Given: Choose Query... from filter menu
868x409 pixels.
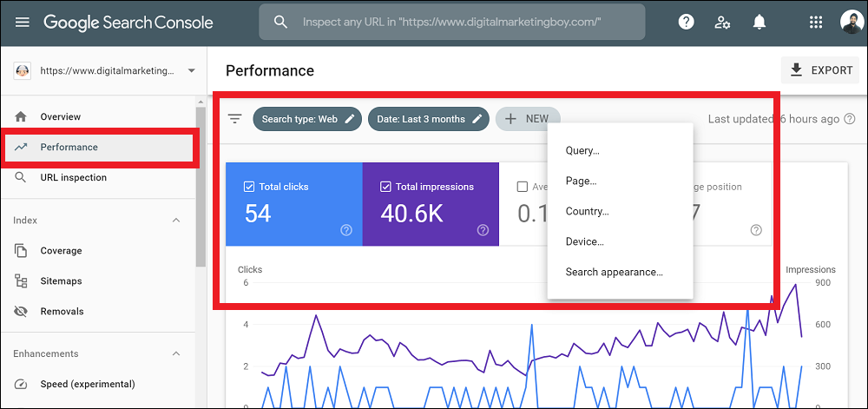Looking at the screenshot, I should 620,150.
